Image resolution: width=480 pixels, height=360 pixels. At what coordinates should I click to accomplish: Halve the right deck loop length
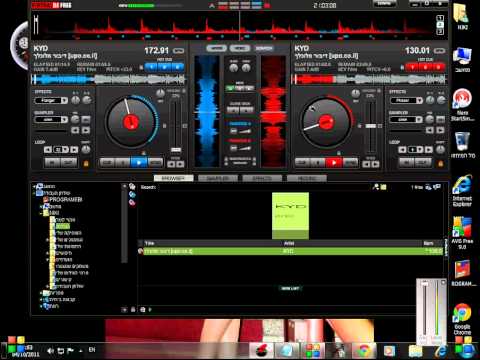(x=403, y=150)
